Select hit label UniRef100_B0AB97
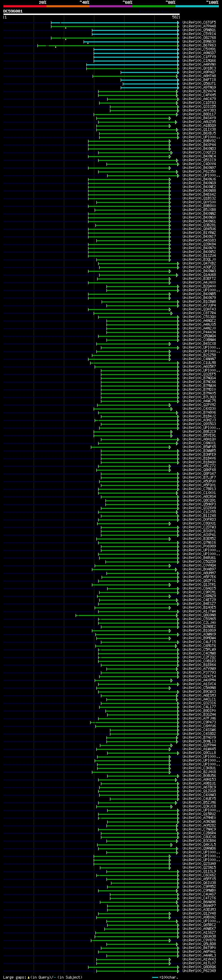This screenshot has height=980, width=222. [x=199, y=569]
